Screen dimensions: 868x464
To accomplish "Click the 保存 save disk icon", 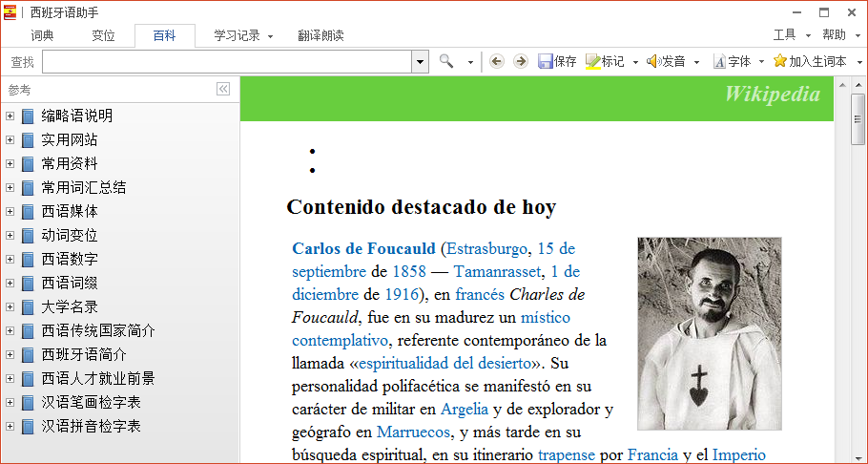I will 546,61.
